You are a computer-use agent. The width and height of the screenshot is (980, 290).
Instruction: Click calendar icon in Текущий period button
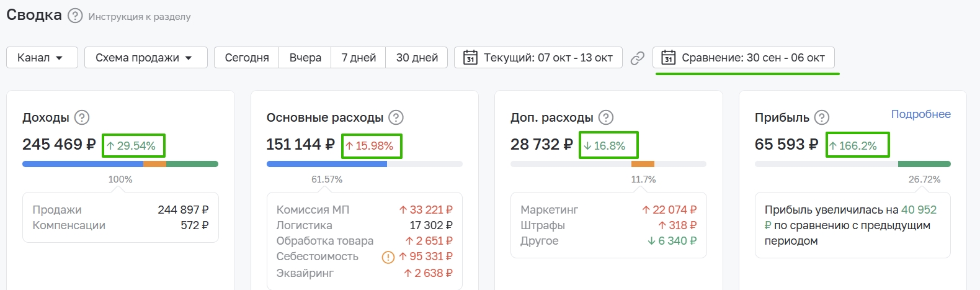tap(471, 58)
